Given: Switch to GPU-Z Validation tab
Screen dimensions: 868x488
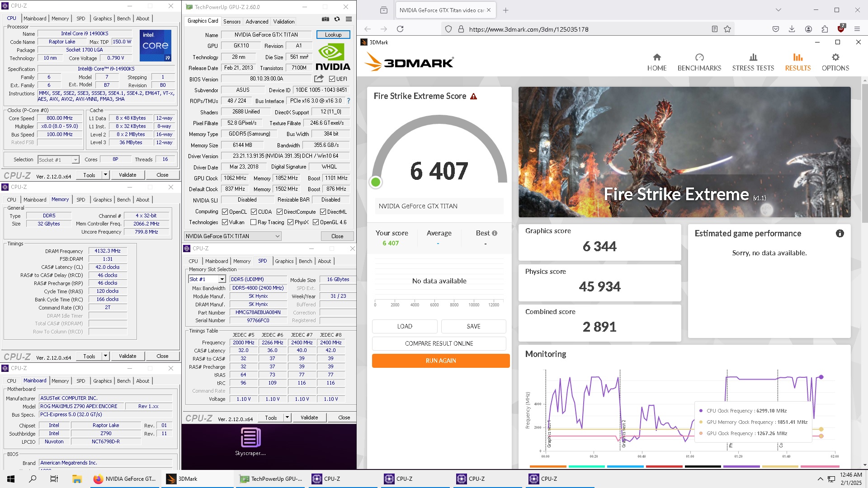Looking at the screenshot, I should (x=284, y=21).
